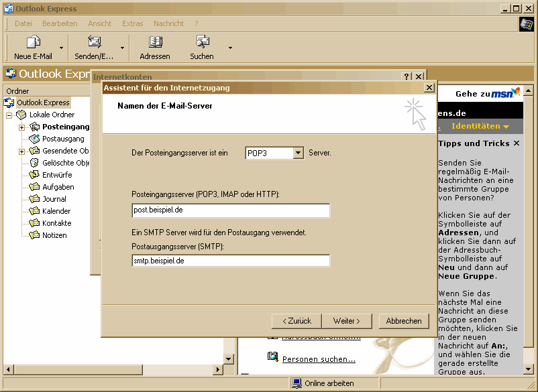
Task: Click the Postausgang folder label
Action: (x=63, y=139)
